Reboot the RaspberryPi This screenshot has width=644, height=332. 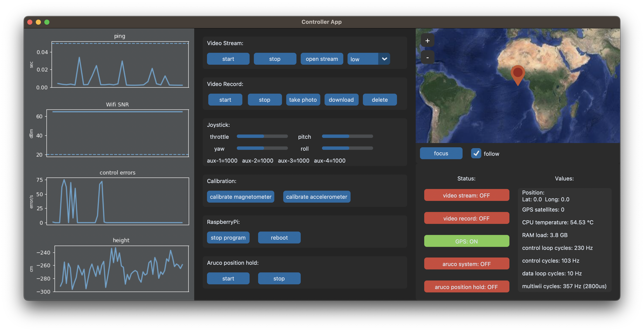(x=279, y=238)
